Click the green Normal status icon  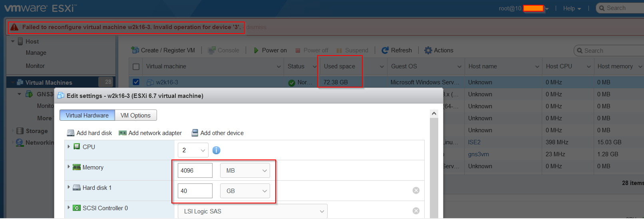[x=292, y=83]
